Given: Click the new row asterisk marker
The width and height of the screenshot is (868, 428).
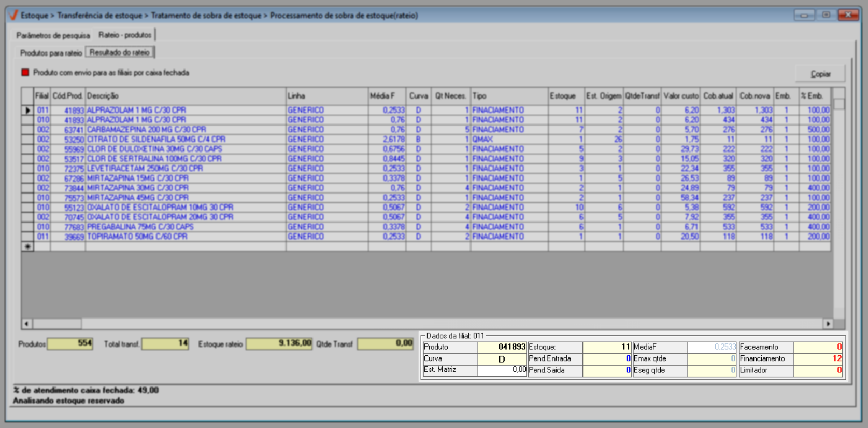Looking at the screenshot, I should tap(27, 247).
